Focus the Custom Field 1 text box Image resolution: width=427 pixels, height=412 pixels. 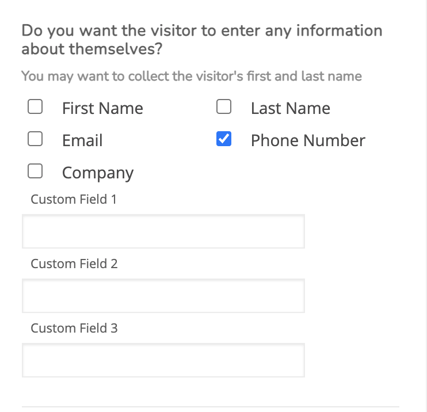[163, 231]
